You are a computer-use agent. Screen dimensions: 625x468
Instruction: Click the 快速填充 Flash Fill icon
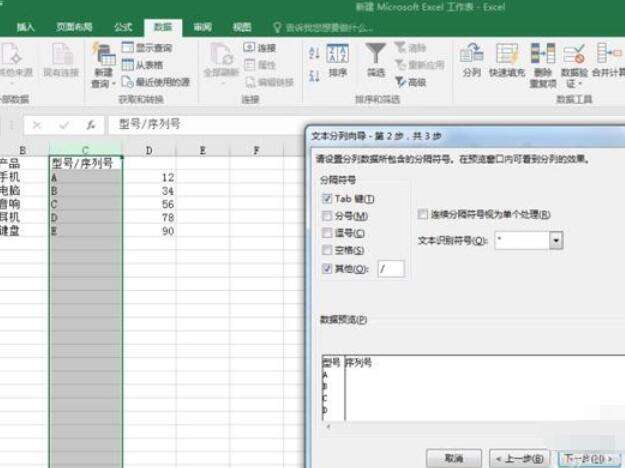pos(507,53)
